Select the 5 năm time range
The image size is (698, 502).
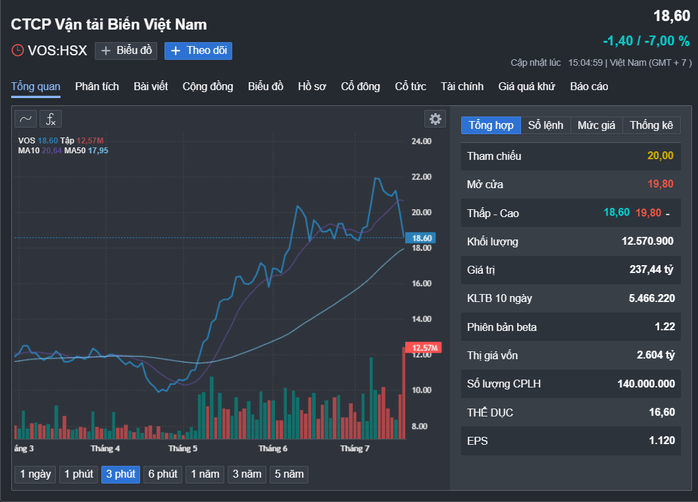click(x=289, y=474)
